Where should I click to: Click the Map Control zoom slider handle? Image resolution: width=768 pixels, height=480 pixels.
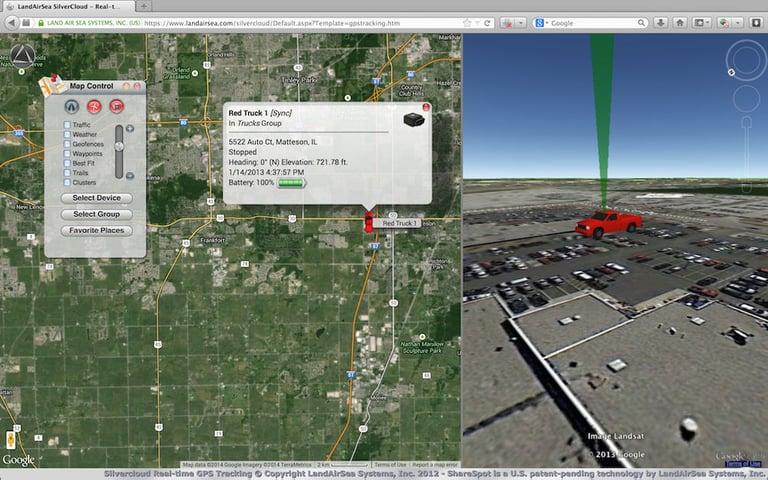coord(119,146)
